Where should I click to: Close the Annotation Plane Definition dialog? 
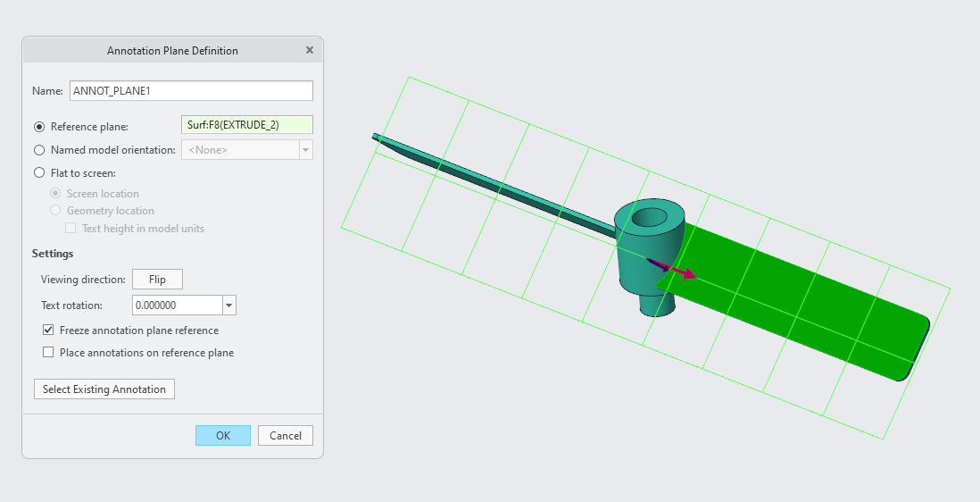click(310, 50)
